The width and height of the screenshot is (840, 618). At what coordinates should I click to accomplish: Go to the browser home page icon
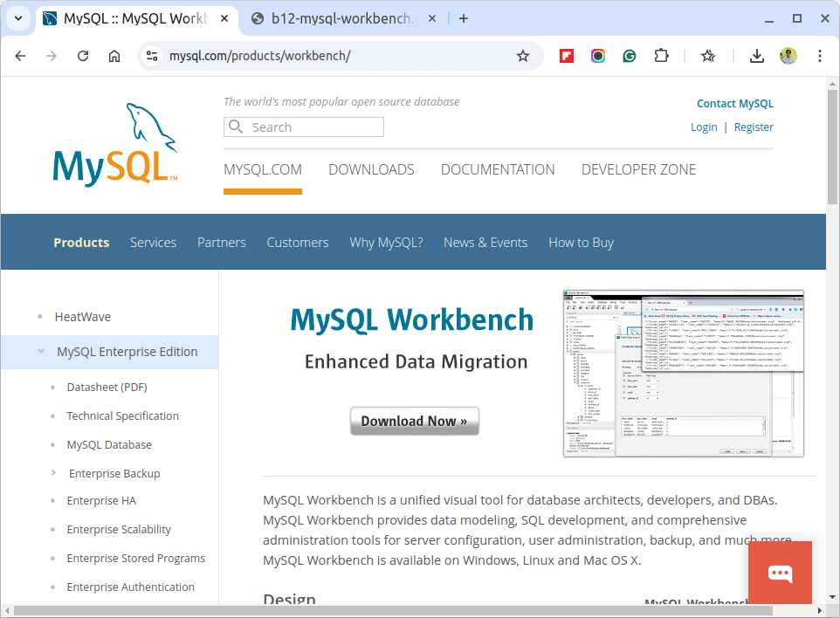click(114, 56)
